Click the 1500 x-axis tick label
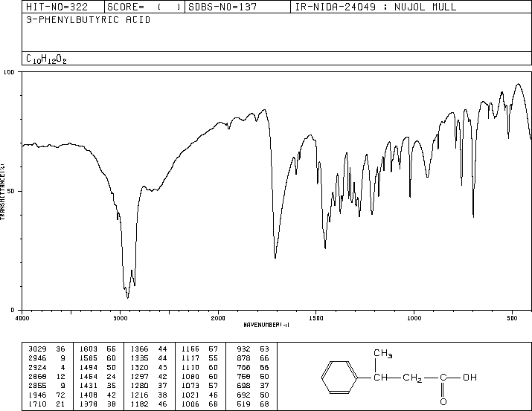This screenshot has width=532, height=411. click(316, 318)
